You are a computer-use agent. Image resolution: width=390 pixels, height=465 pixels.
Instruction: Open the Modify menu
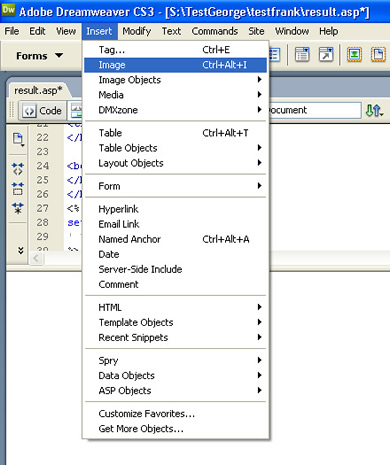click(137, 31)
